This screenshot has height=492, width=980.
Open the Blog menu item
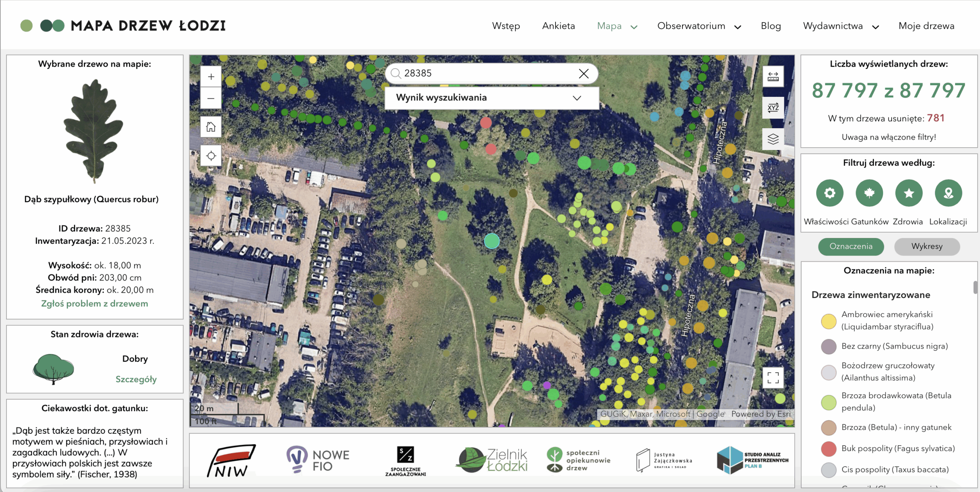pyautogui.click(x=771, y=26)
